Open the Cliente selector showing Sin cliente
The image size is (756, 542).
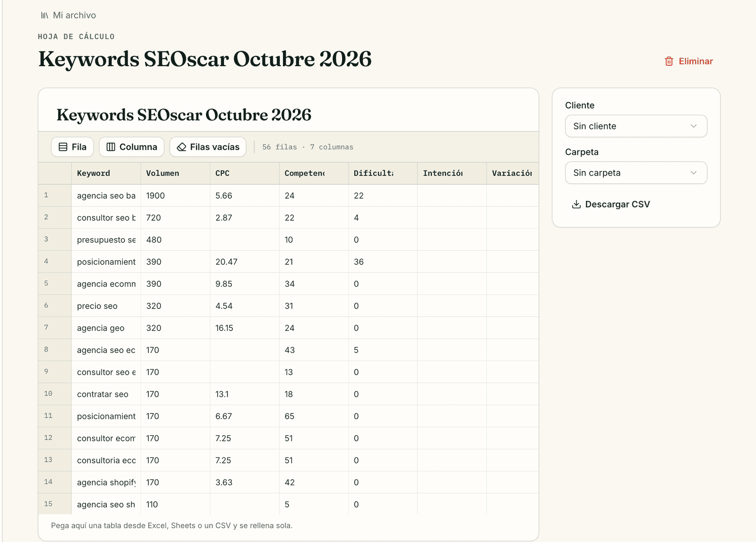[x=636, y=126]
